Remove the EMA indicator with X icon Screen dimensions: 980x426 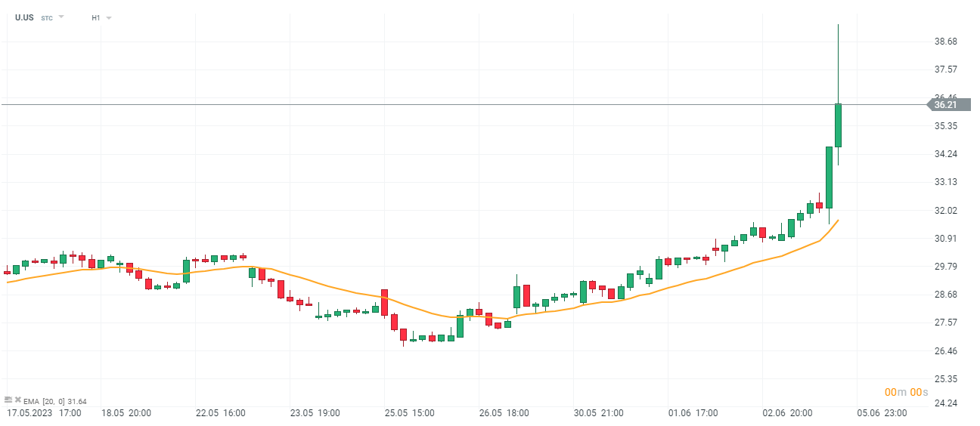point(17,400)
